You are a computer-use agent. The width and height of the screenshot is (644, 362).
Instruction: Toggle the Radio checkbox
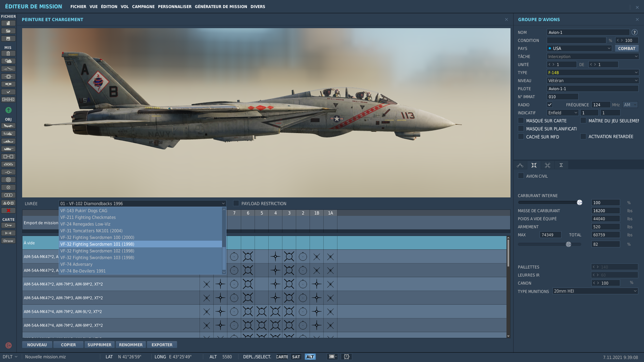point(549,105)
